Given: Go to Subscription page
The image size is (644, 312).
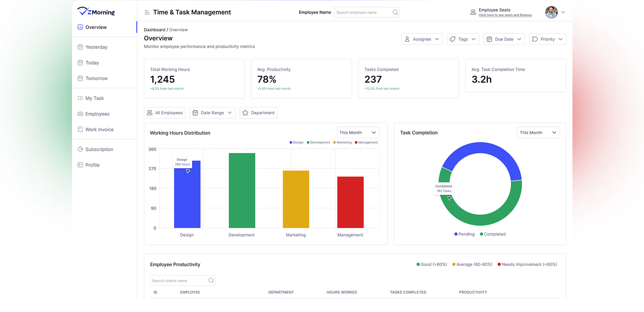Looking at the screenshot, I should point(104,149).
